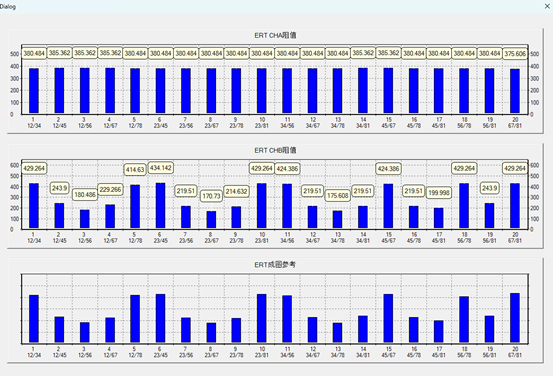Click the 243.9 label above CHB bar 19

click(490, 188)
